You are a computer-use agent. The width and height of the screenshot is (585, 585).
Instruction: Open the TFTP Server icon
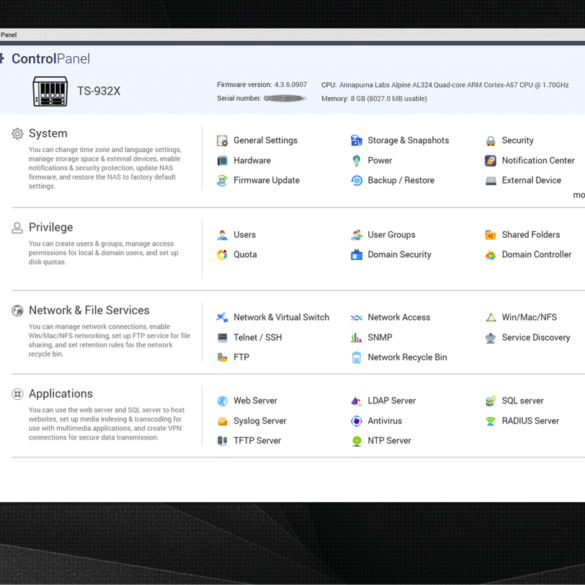(x=222, y=441)
